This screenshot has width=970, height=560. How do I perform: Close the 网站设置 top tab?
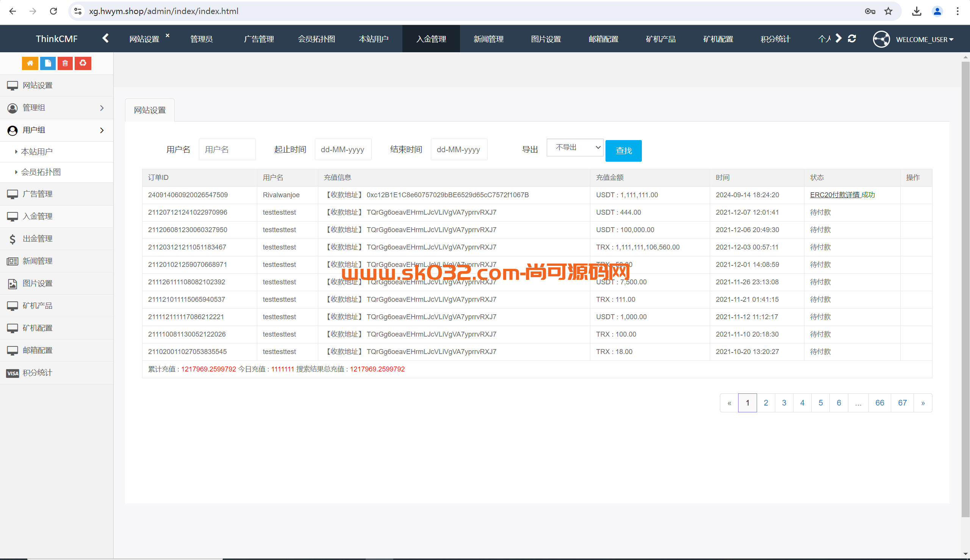tap(167, 35)
